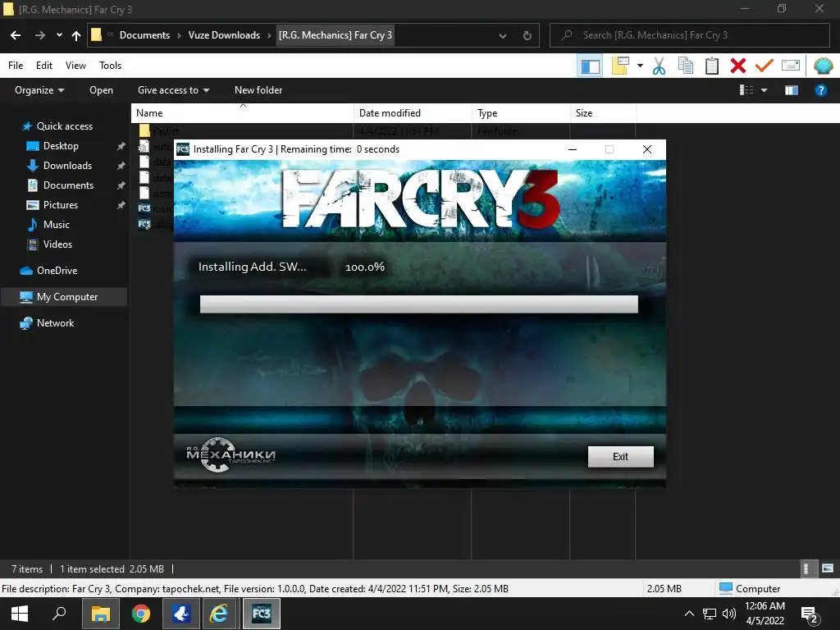Click the volume speaker tray icon
840x630 pixels.
point(729,614)
